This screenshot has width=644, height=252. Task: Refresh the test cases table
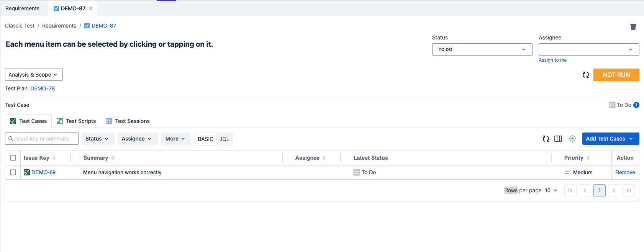coord(546,139)
